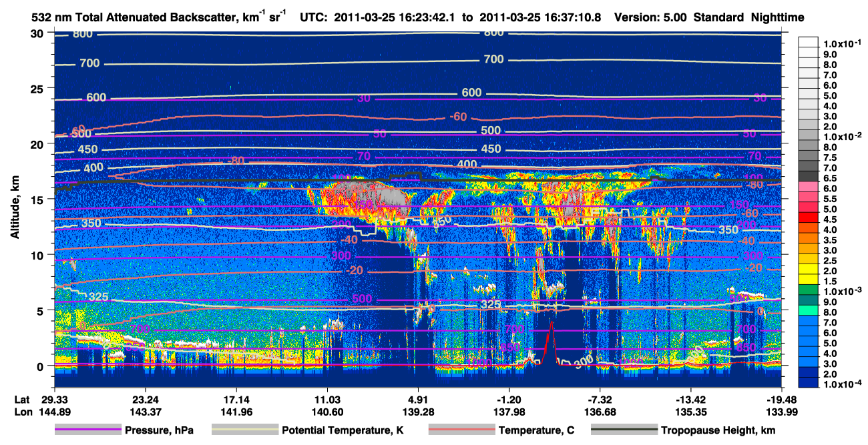
Task: Click the color bar label '7.5'
Action: tap(829, 157)
